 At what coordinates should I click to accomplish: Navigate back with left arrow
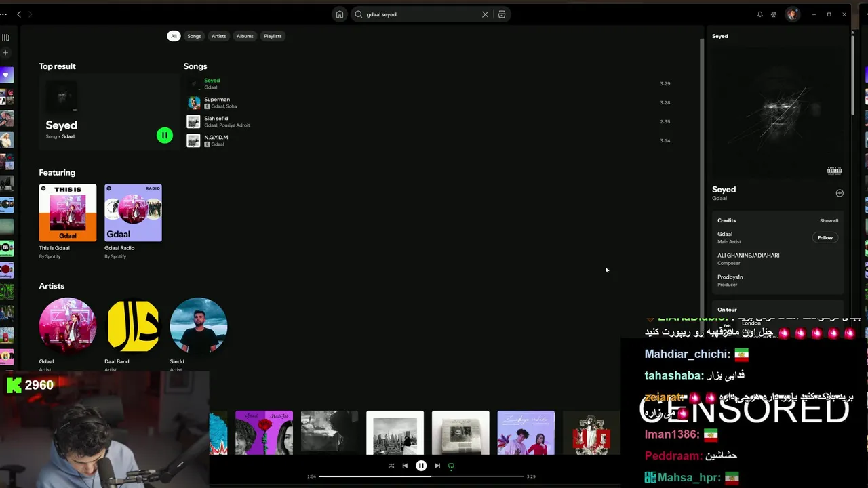[x=19, y=14]
